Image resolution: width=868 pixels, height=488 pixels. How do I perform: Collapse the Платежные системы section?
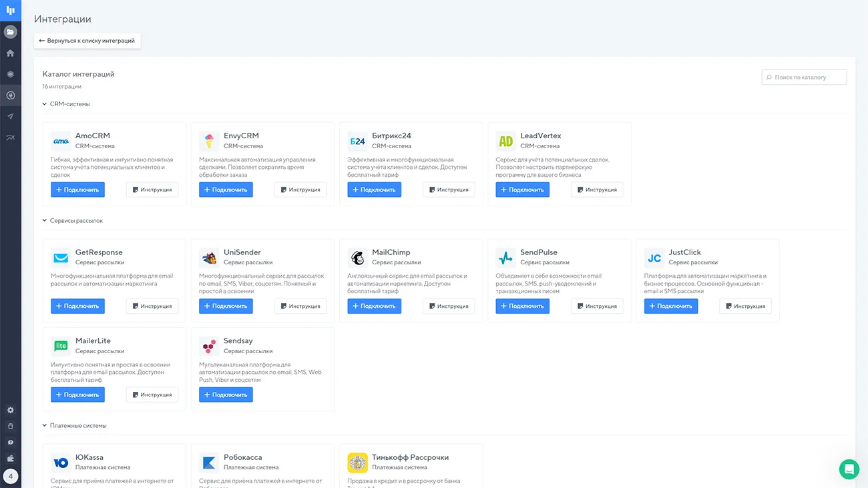[x=74, y=425]
